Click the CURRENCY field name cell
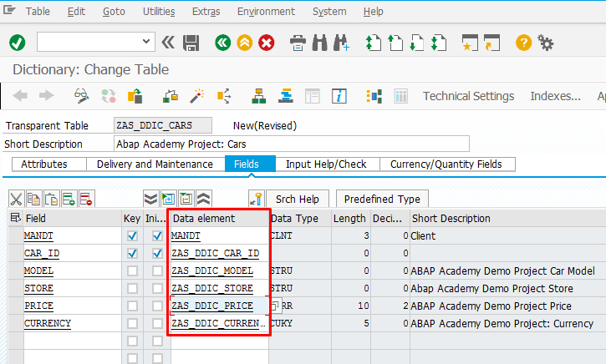The image size is (606, 364). [73, 323]
